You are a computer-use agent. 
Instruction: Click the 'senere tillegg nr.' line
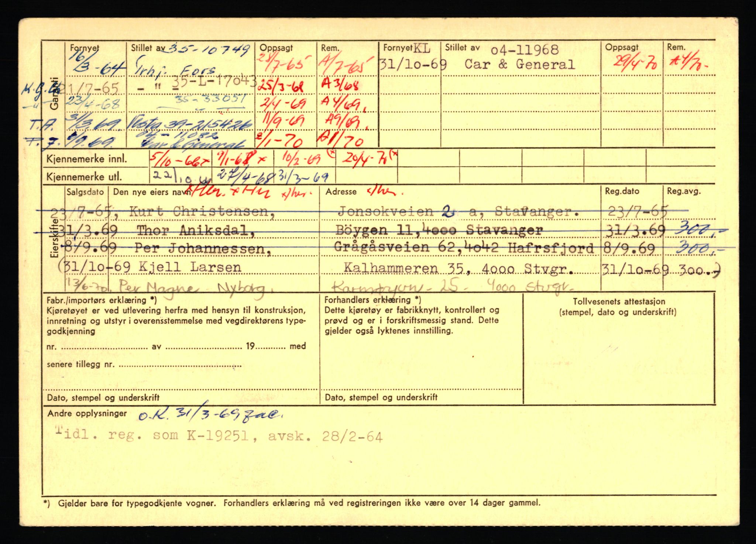pos(144,365)
